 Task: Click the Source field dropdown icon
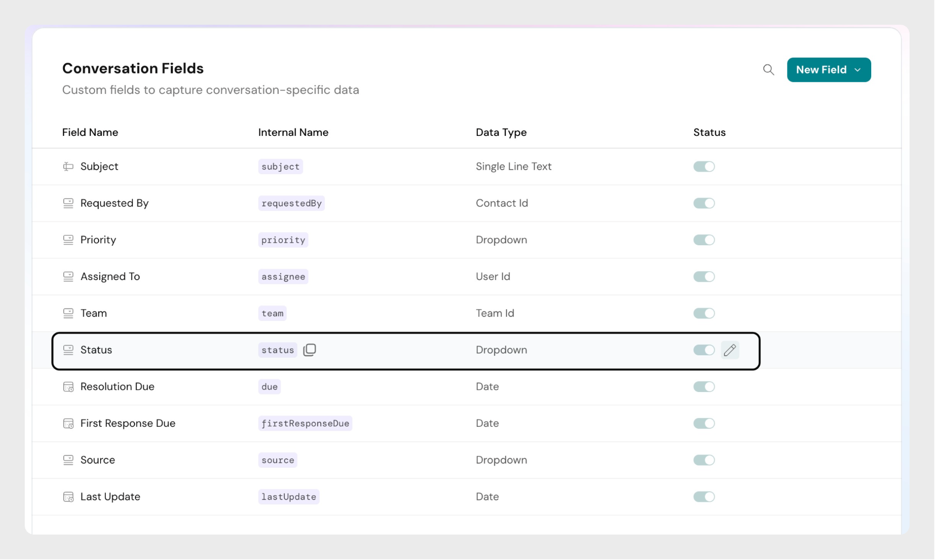pos(68,460)
